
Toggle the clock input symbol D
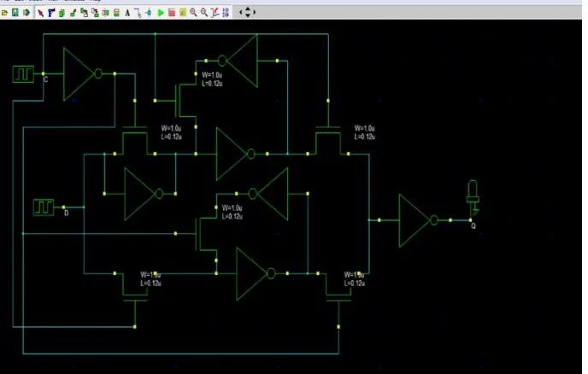pyautogui.click(x=44, y=207)
